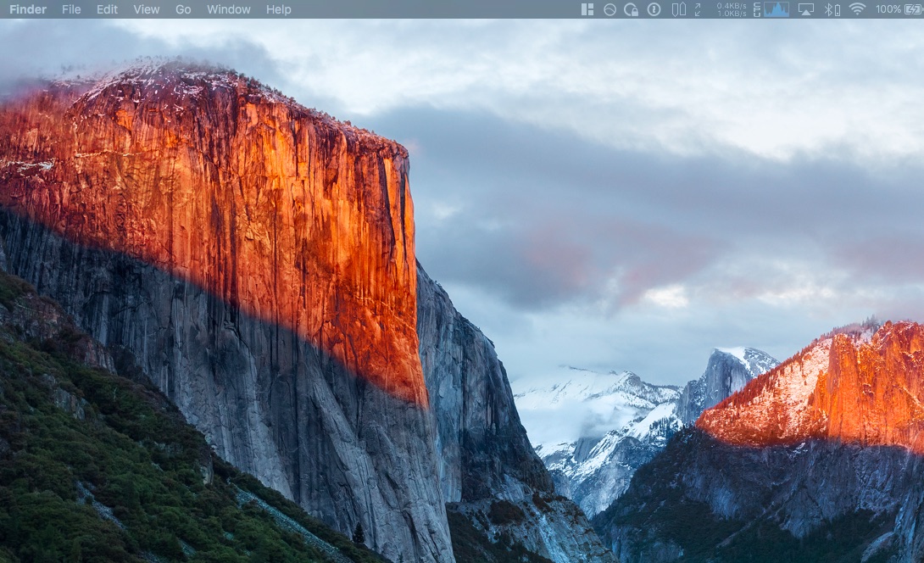Click the network speed KB/s readout
Viewport: 924px width, 563px height.
click(732, 9)
